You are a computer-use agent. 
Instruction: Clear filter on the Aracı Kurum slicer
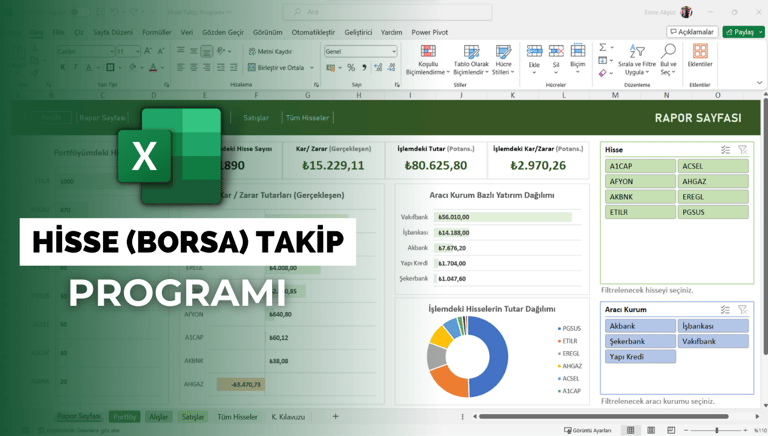pyautogui.click(x=743, y=310)
